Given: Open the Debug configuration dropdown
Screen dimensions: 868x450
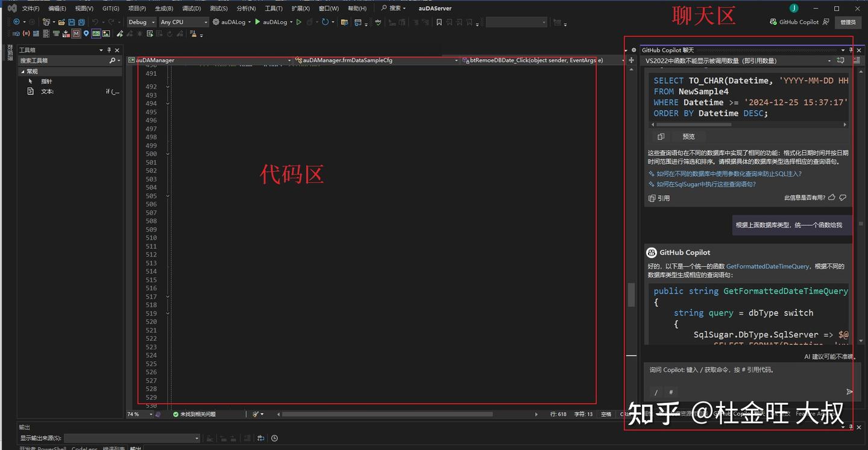Looking at the screenshot, I should click(142, 22).
